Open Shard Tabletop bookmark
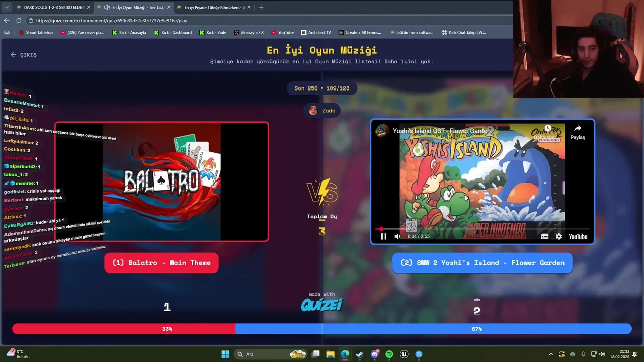The width and height of the screenshot is (644, 362). [x=36, y=33]
